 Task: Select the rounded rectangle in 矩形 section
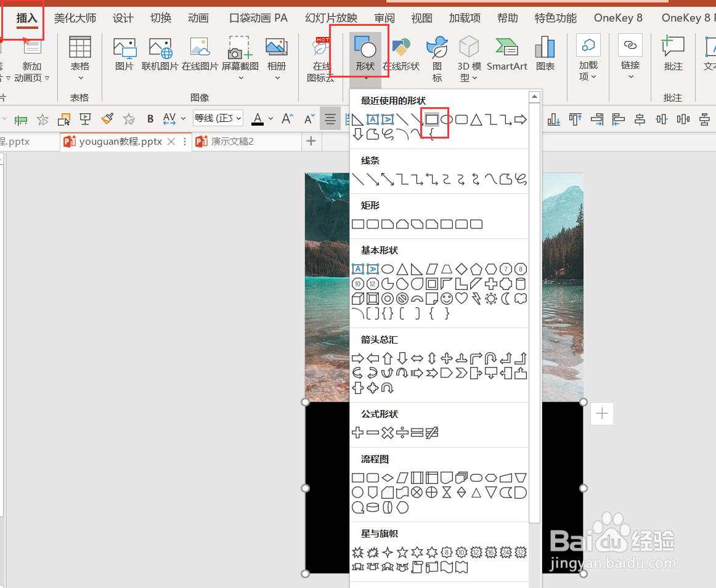coord(373,224)
